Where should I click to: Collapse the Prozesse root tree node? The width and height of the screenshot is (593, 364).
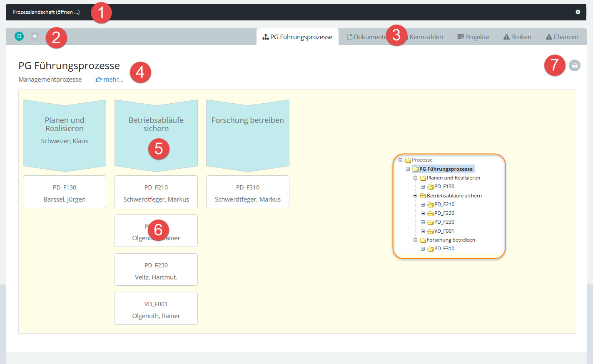(400, 160)
